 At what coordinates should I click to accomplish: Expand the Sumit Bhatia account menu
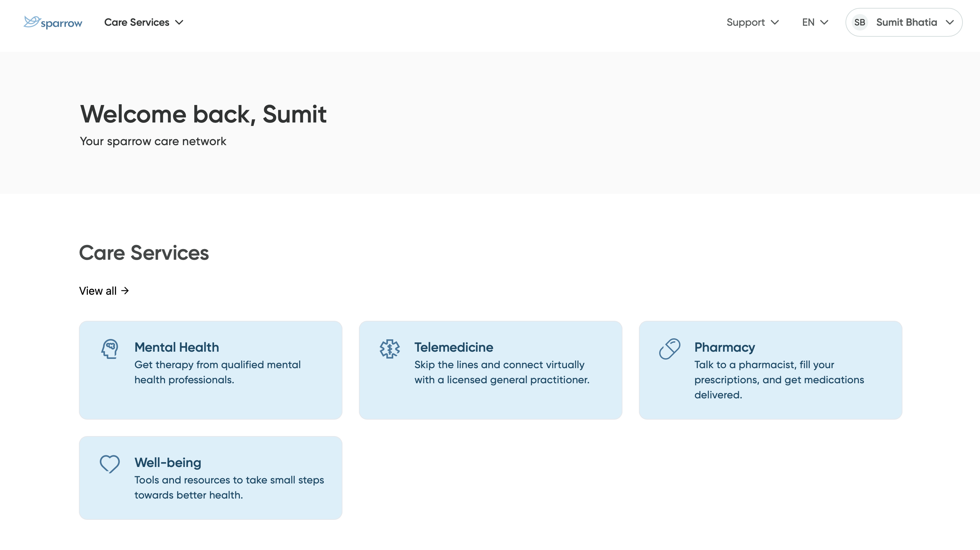pos(906,22)
